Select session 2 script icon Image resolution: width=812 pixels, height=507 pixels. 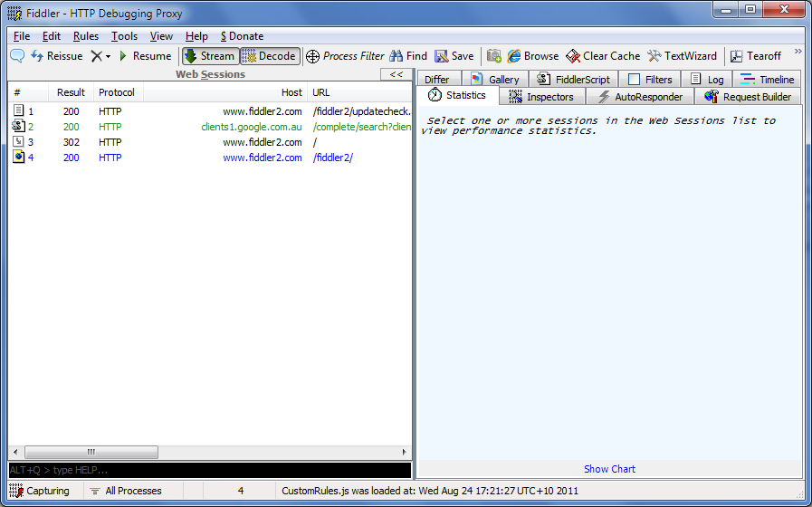pos(19,126)
